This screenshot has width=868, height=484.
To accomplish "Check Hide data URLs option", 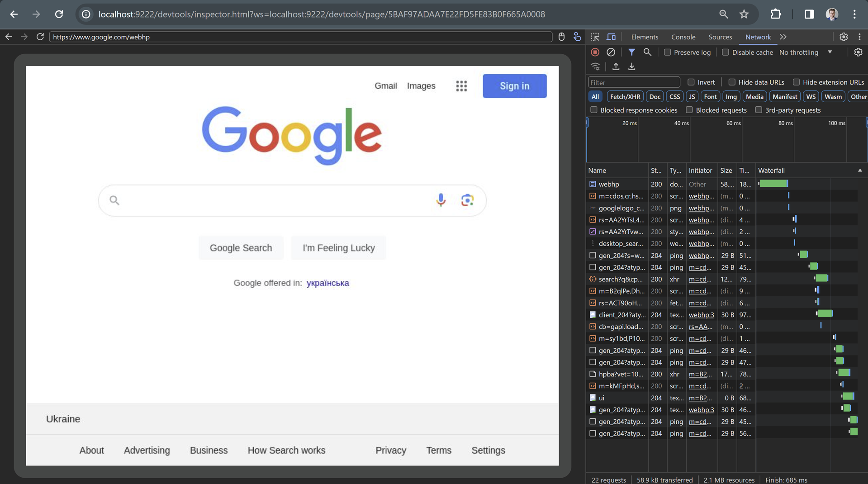I will coord(731,82).
